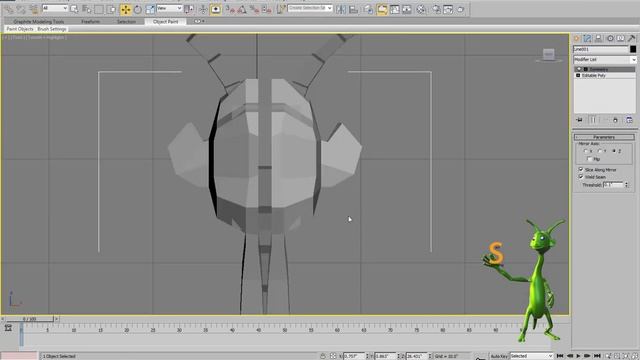This screenshot has width=640, height=360.
Task: Click the Threshold value field
Action: pos(613,185)
